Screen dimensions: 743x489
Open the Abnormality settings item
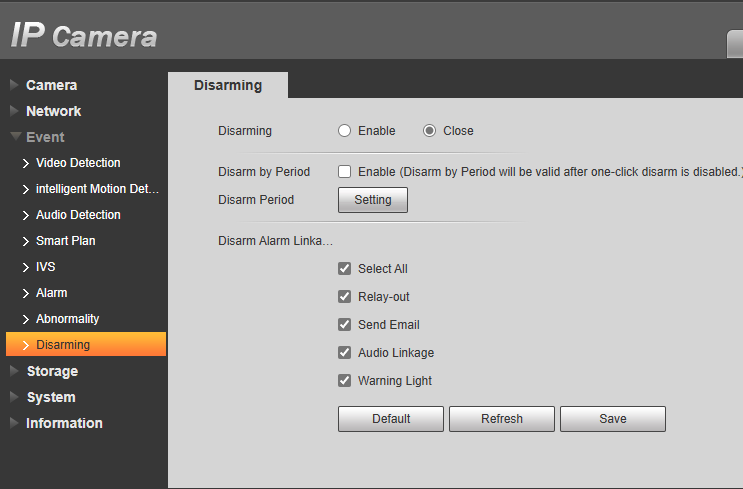tap(68, 319)
